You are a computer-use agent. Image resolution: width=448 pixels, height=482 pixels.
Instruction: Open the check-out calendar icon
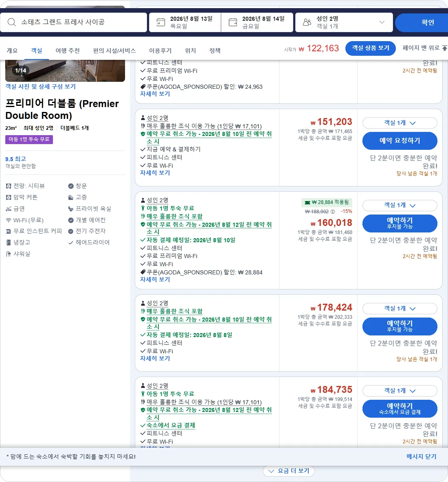[x=233, y=22]
